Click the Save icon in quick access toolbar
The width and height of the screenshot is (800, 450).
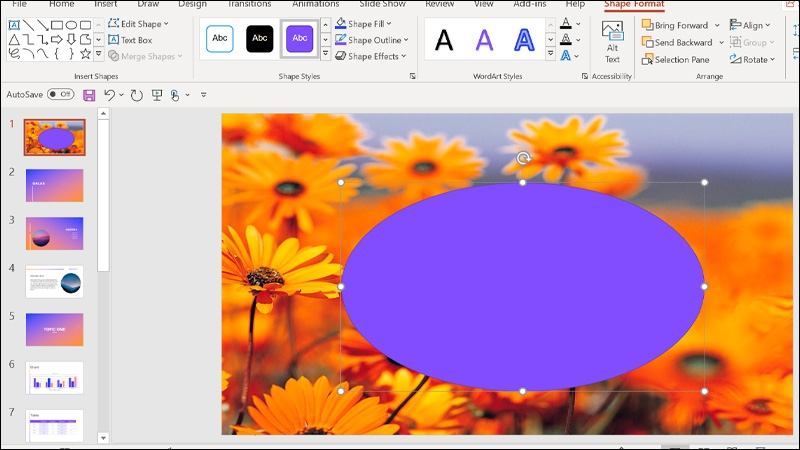[89, 95]
